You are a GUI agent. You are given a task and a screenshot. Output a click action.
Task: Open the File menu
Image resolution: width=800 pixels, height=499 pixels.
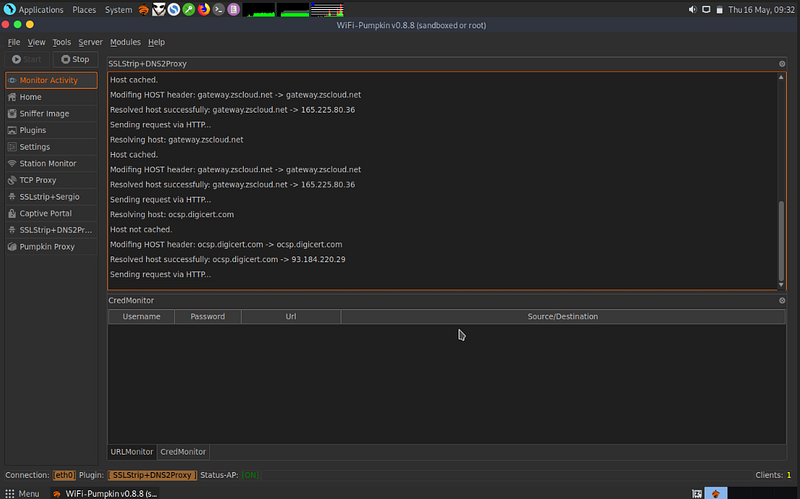[x=14, y=42]
